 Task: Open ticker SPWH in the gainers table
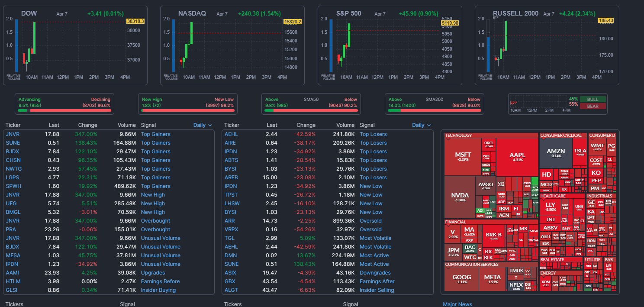coord(13,186)
